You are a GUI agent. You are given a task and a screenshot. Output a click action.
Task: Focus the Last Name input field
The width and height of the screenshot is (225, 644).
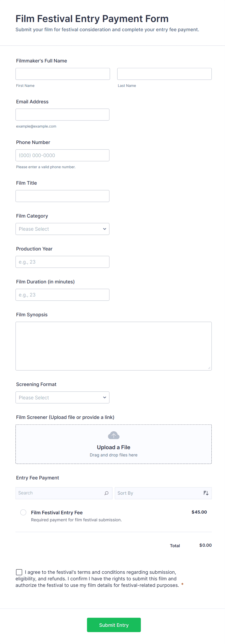[x=164, y=74]
